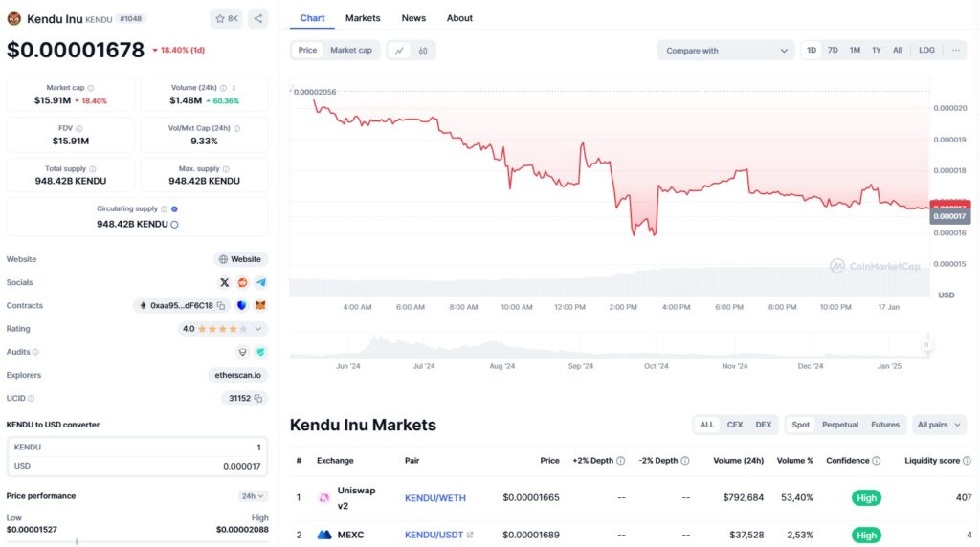Copy the 0xaa95...dF6C18 contract address
The image size is (980, 547).
point(221,306)
